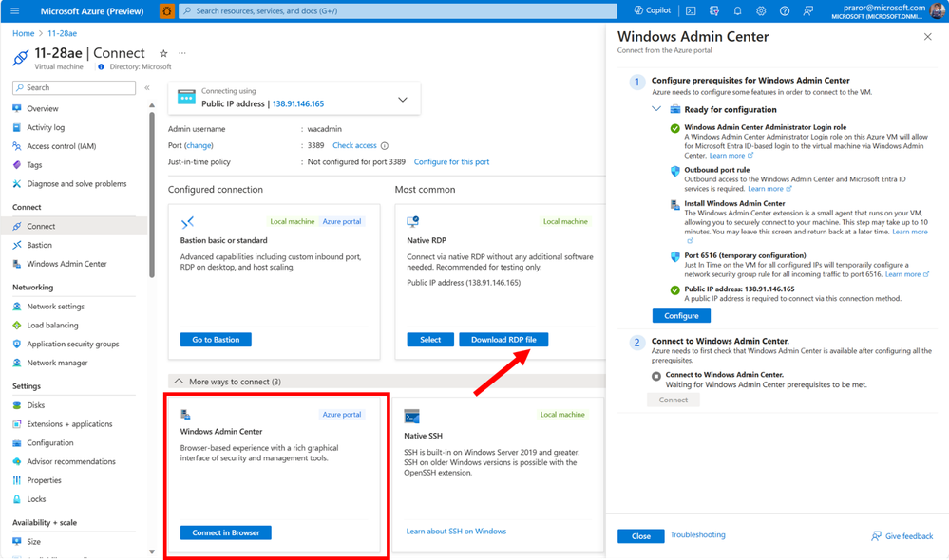
Task: Focus the top Search resources, services, and docs box
Action: click(398, 10)
